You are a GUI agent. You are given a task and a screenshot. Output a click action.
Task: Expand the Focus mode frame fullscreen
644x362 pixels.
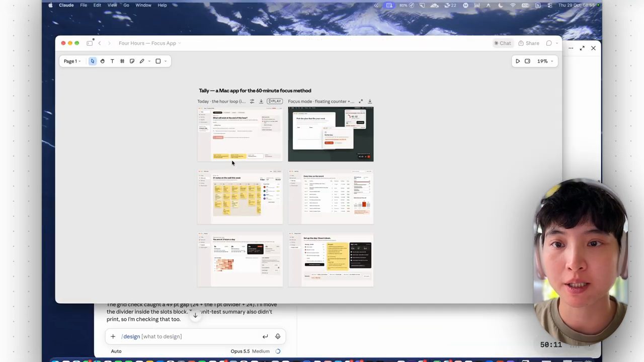361,102
